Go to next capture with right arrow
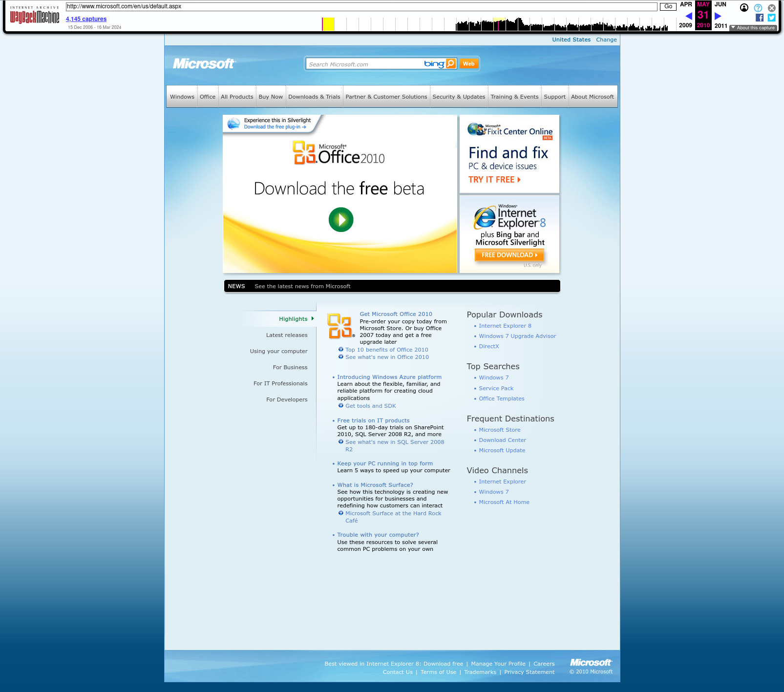 click(x=718, y=16)
